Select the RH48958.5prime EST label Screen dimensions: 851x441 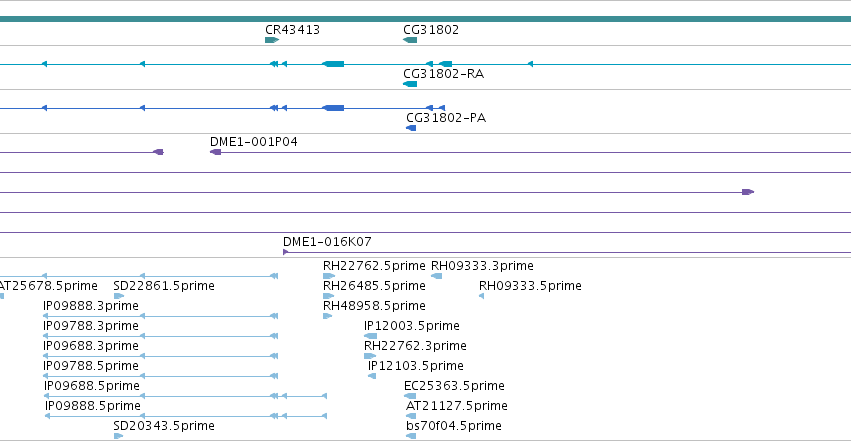click(x=374, y=306)
